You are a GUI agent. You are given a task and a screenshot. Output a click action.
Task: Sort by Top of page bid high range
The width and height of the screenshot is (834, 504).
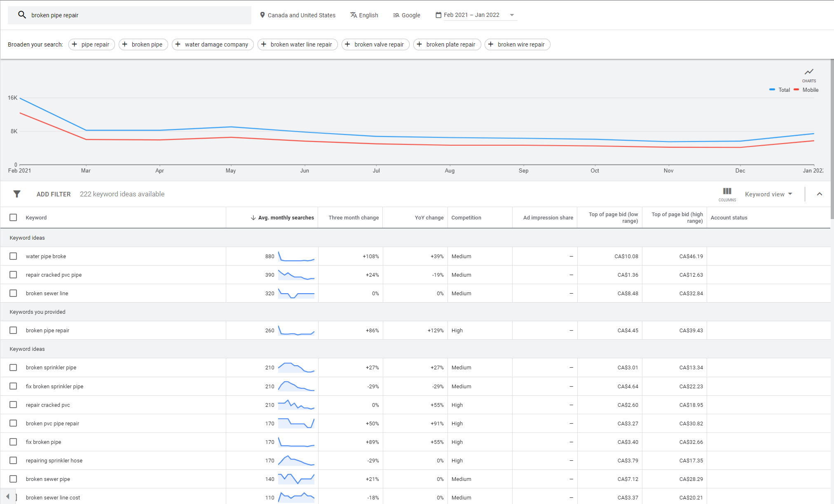[x=677, y=218]
